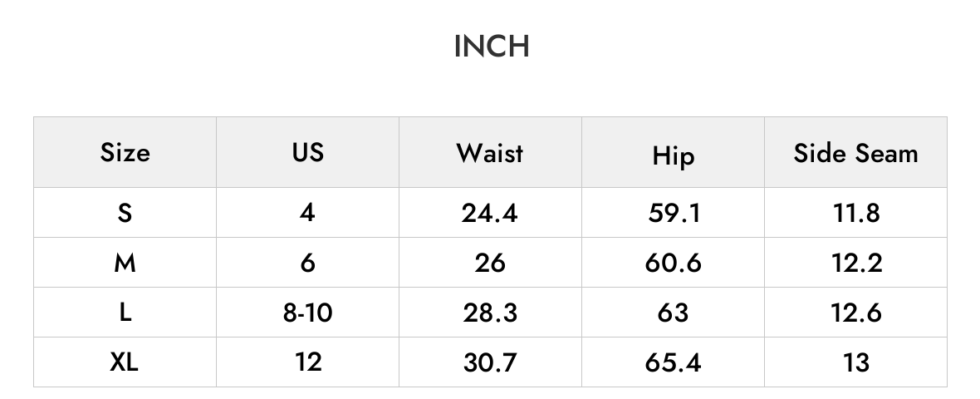The image size is (980, 399).
Task: Select the Waist column header
Action: point(489,153)
